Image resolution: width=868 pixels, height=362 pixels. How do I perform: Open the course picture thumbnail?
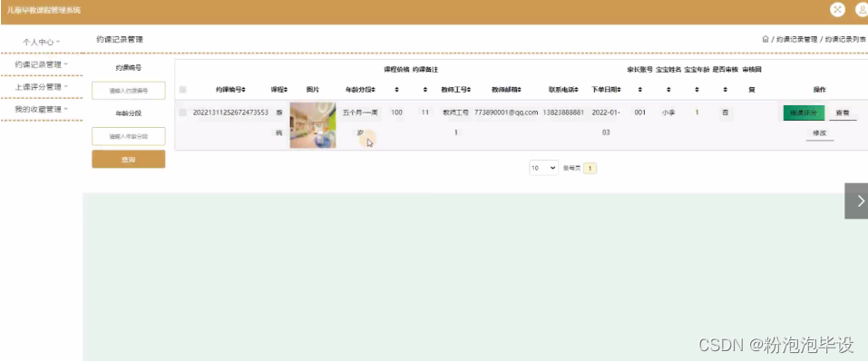coord(313,125)
